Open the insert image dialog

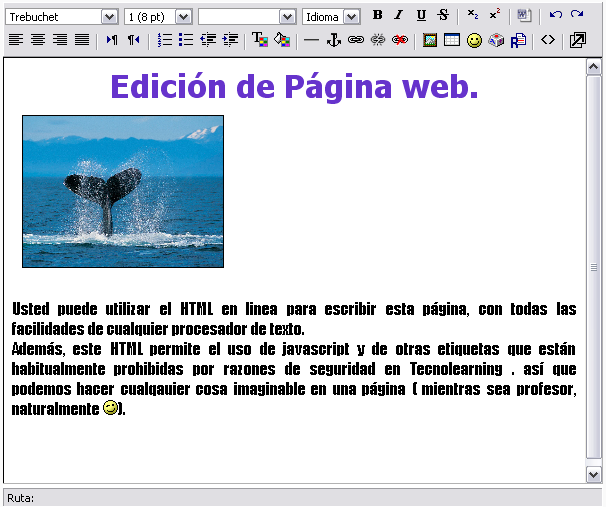coord(430,40)
